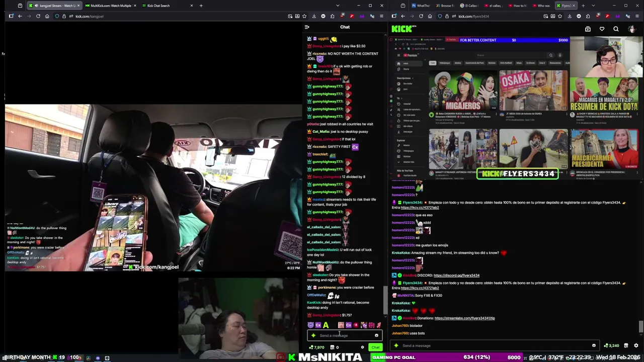
Task: Click the kangjoel in-car stream video
Action: [x=153, y=188]
